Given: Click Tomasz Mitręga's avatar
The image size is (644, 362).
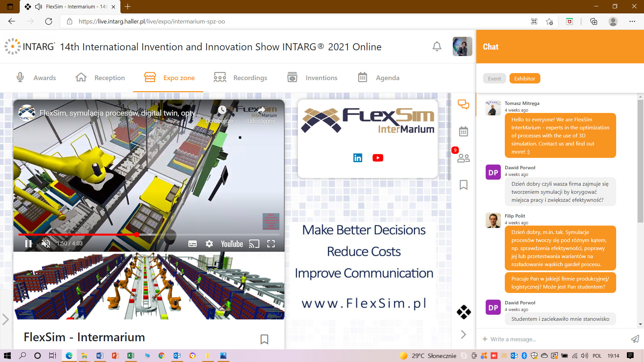Looking at the screenshot, I should [493, 108].
